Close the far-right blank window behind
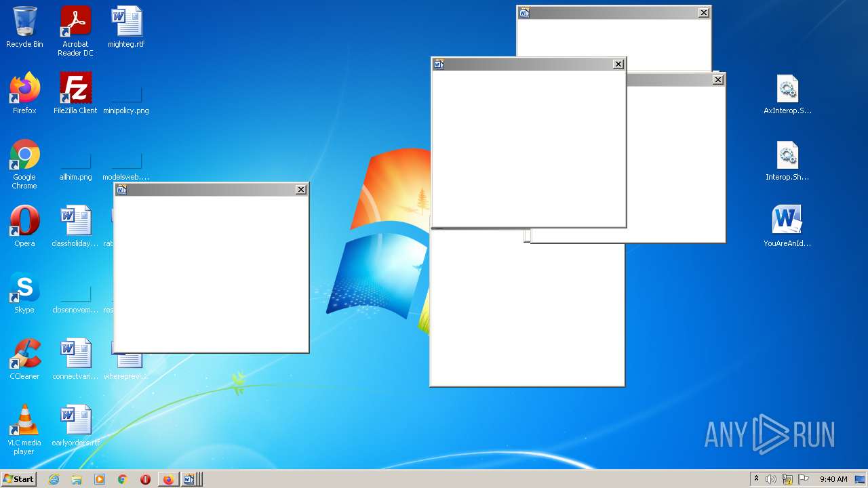Viewport: 868px width, 488px height. pyautogui.click(x=718, y=80)
